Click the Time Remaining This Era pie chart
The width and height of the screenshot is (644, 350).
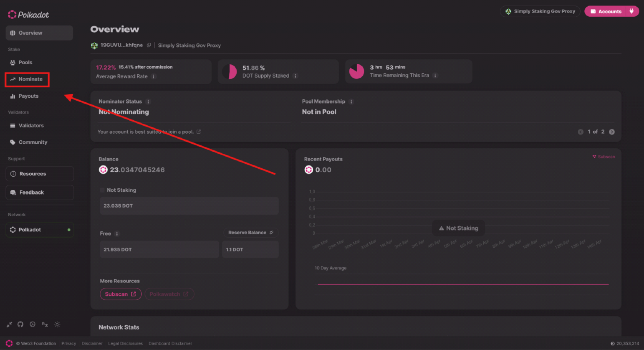(x=356, y=71)
